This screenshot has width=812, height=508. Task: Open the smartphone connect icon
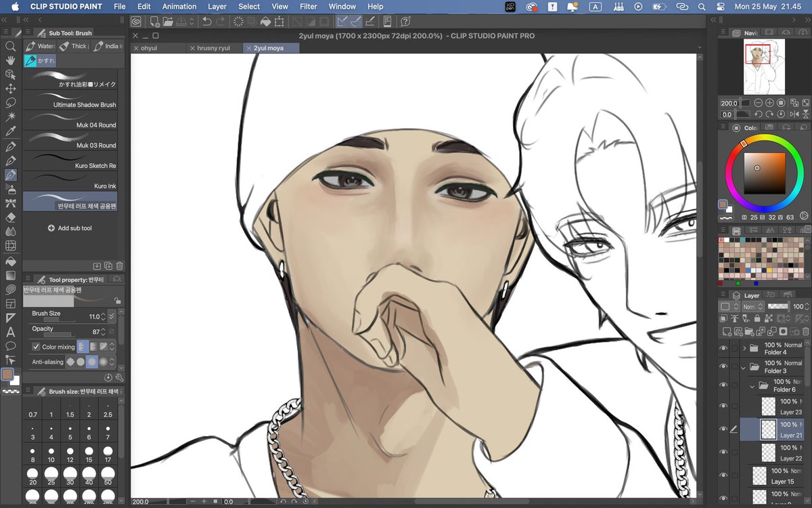point(387,22)
